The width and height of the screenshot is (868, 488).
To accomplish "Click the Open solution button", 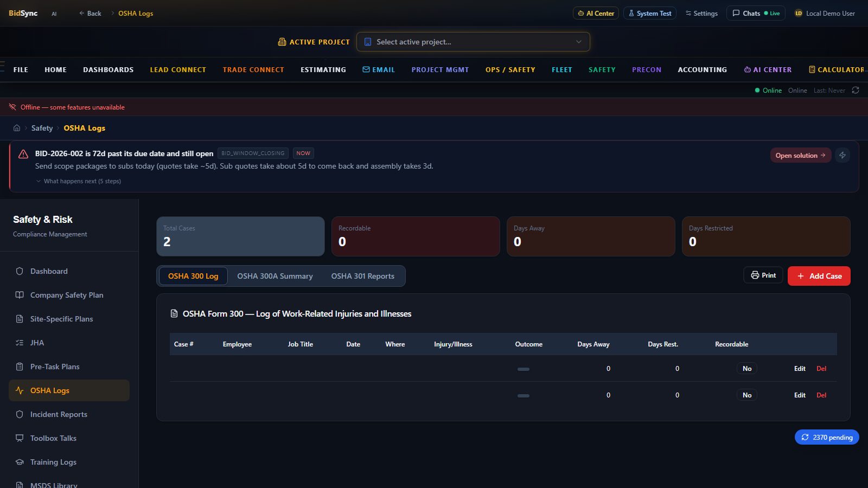I will 801,155.
